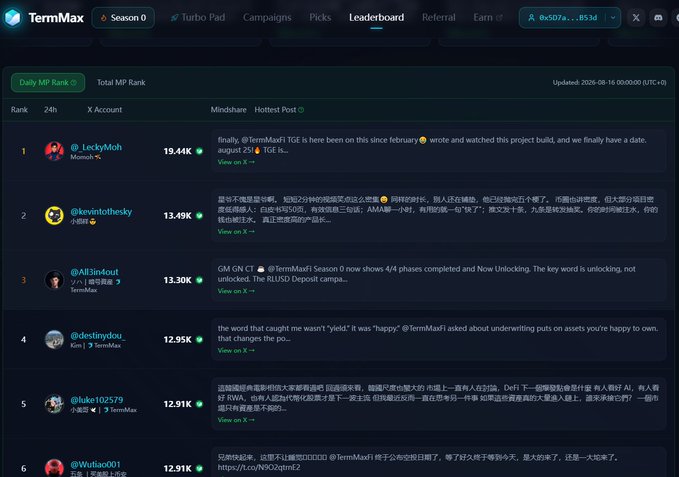The width and height of the screenshot is (679, 477).
Task: Click @All3in4out avatar
Action: (54, 280)
